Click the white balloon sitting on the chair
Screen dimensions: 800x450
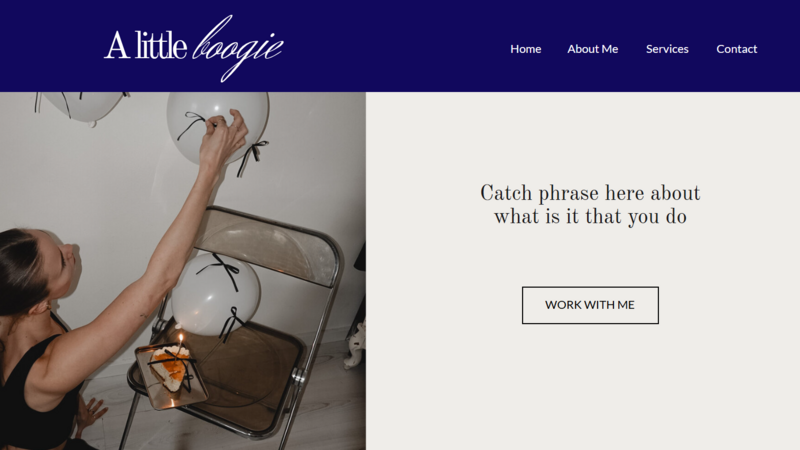(x=215, y=294)
